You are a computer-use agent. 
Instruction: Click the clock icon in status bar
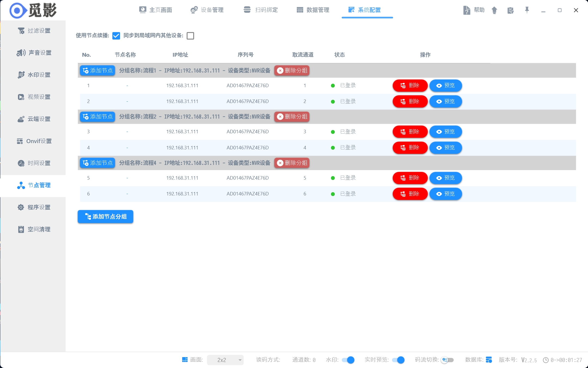[x=546, y=360]
